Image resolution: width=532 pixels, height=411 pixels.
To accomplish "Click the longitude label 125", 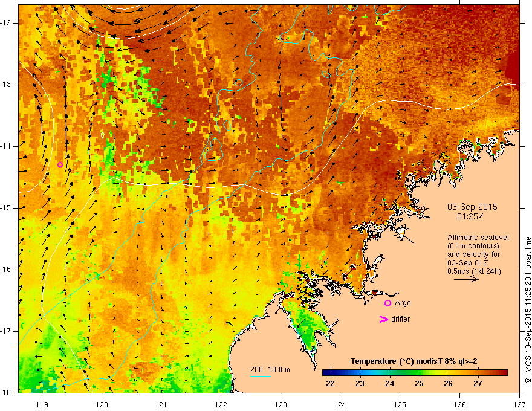I will point(400,404).
